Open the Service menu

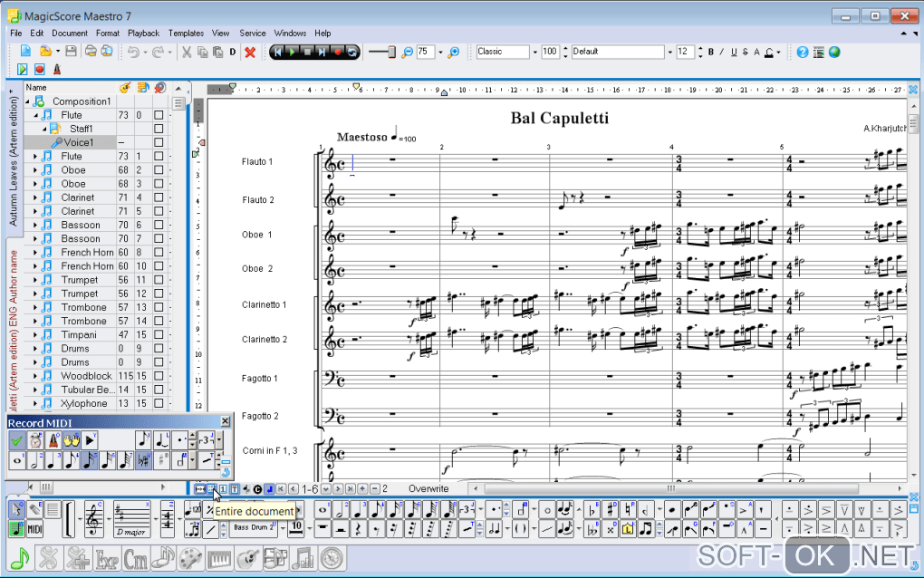click(252, 33)
